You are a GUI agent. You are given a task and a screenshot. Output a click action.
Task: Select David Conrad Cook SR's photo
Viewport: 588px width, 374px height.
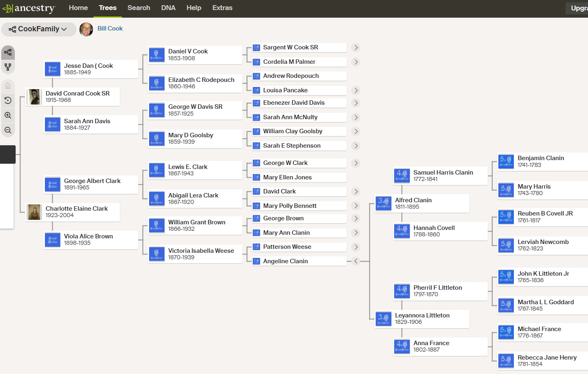pyautogui.click(x=34, y=97)
